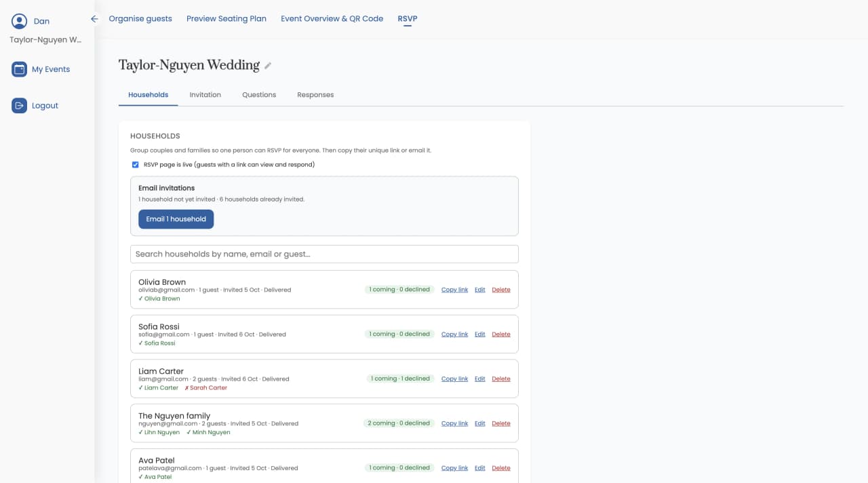This screenshot has height=483, width=868.
Task: Switch to the Responses sub-tab
Action: 315,95
